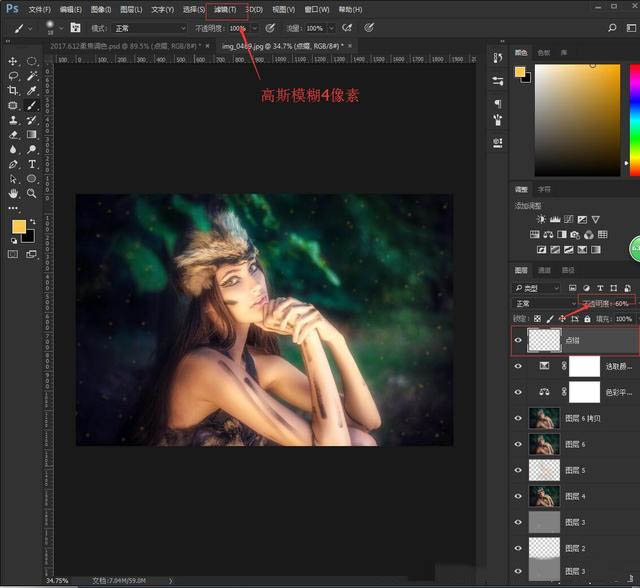Open the brush mode dropdown in options bar

(148, 28)
